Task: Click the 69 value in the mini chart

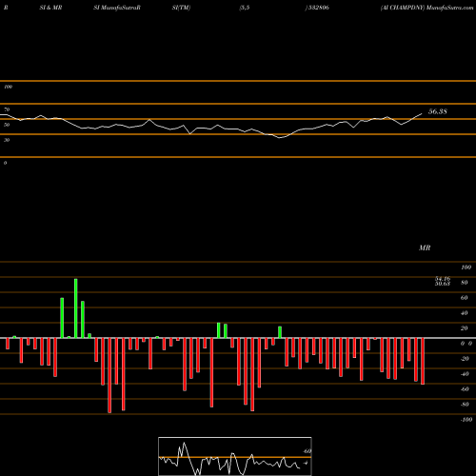Action: coord(307,451)
